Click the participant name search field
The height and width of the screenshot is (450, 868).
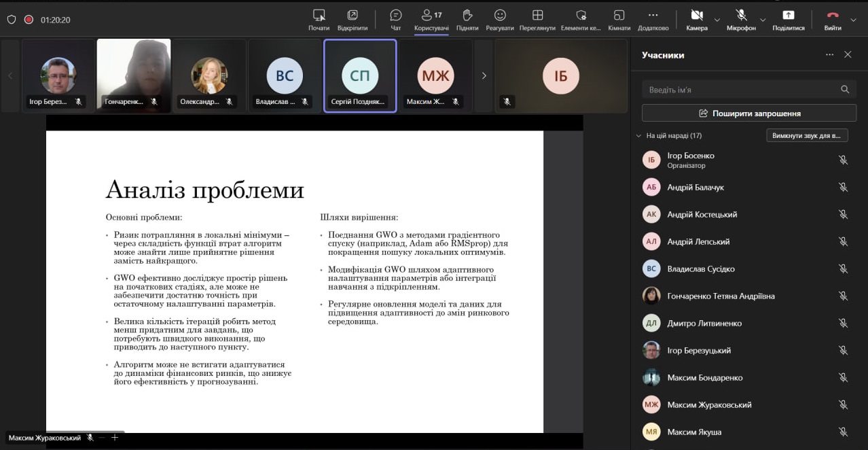tap(740, 90)
